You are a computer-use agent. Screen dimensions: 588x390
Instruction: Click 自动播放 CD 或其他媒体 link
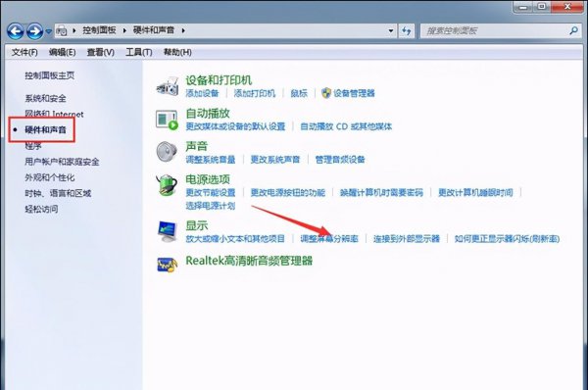click(346, 126)
